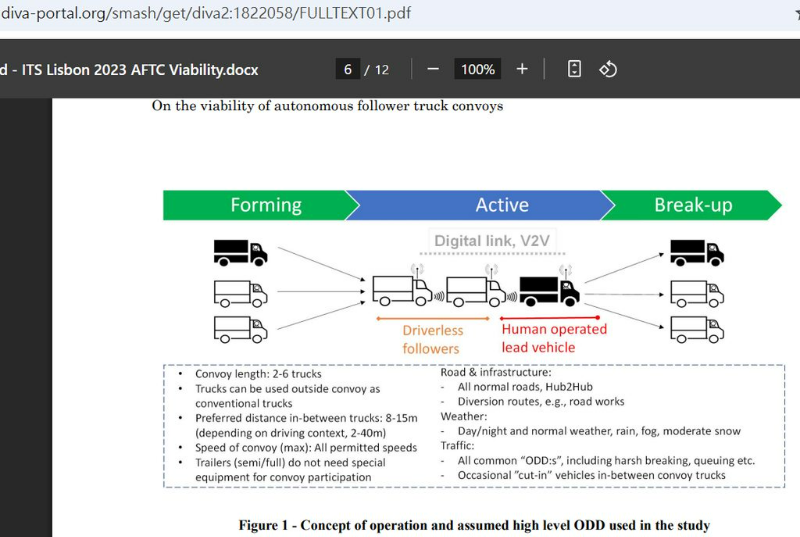Click the top black truck in Break-up column
The image size is (800, 537).
click(696, 252)
